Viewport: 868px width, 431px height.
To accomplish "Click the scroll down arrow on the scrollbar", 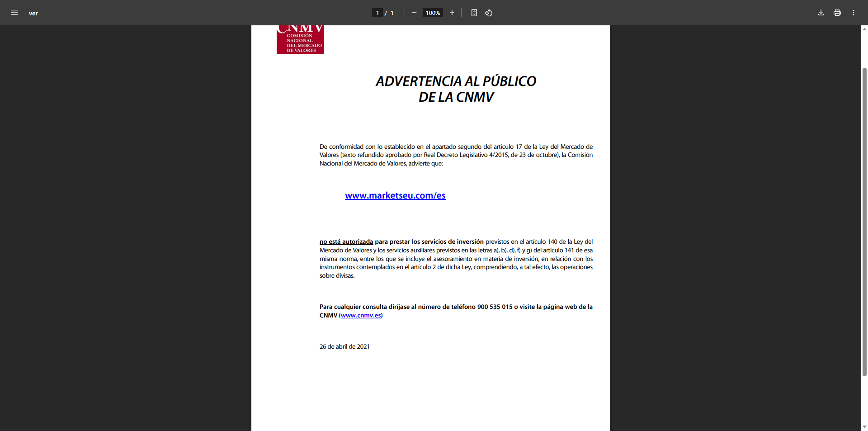I will coord(864,426).
